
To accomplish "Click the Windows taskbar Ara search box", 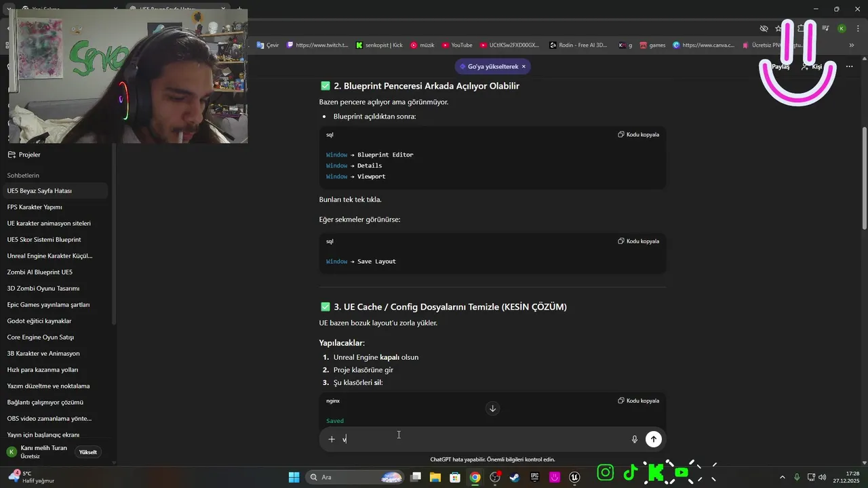I will (x=355, y=477).
